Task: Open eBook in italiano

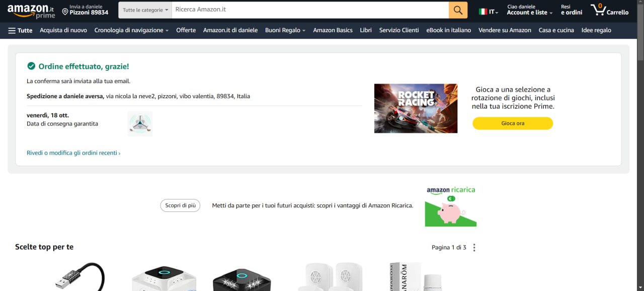Action: (x=449, y=30)
